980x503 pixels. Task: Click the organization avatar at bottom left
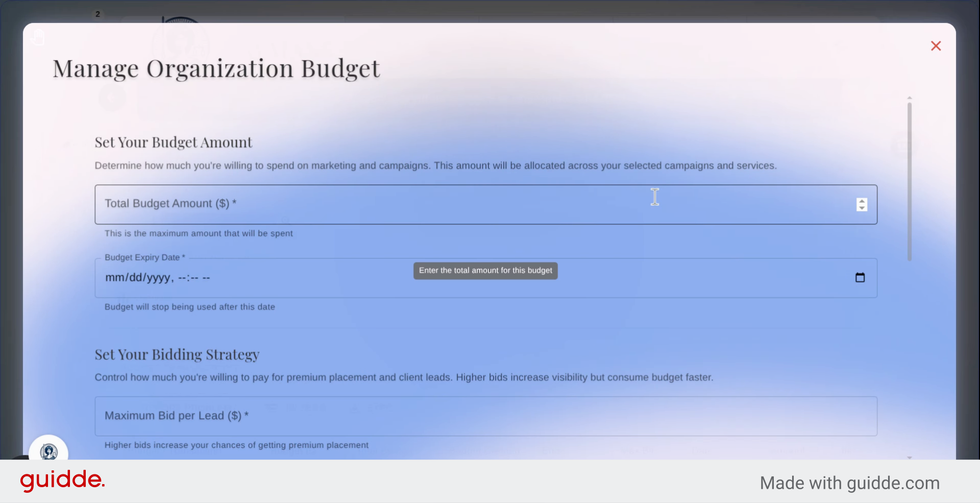click(x=48, y=451)
